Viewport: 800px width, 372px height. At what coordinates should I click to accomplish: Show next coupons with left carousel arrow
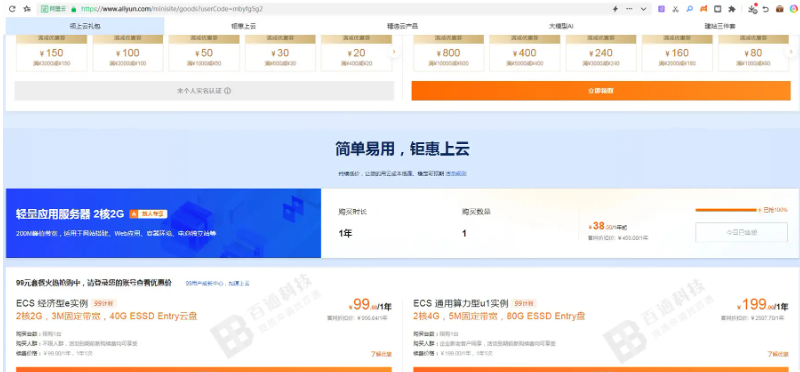(393, 52)
